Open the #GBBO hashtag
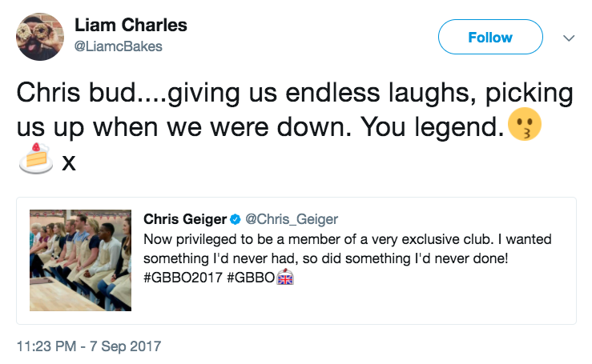 tap(248, 278)
